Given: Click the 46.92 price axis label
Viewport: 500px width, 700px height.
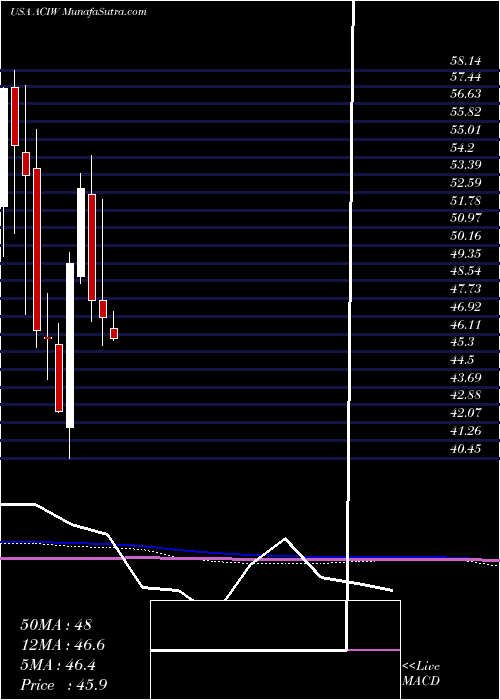Looking at the screenshot, I should coord(466,307).
